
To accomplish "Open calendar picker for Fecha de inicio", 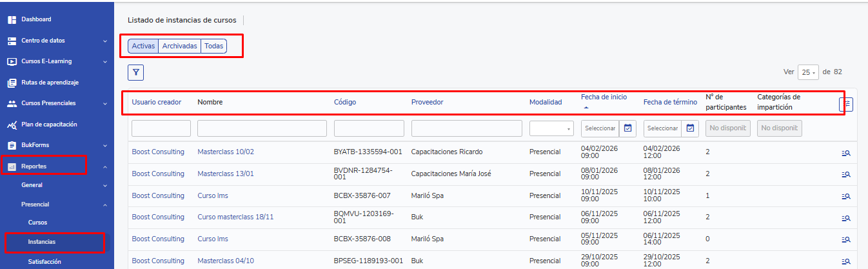I will [x=628, y=128].
